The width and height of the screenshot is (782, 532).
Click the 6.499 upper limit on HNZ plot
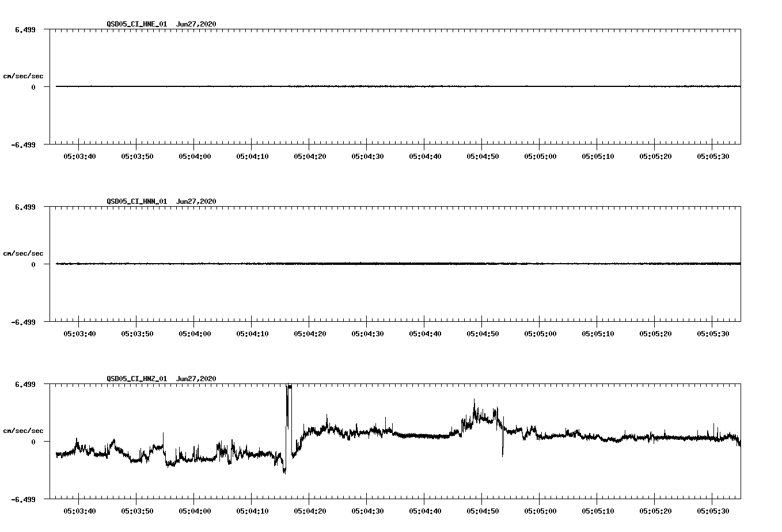25,384
